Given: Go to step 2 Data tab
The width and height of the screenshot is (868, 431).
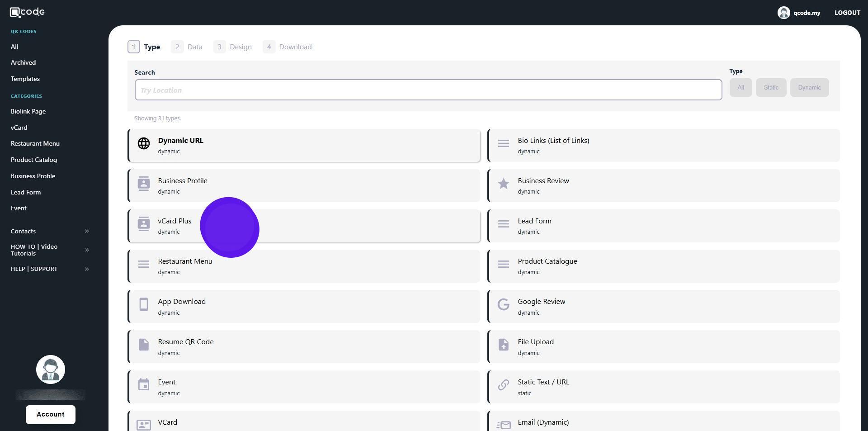Looking at the screenshot, I should point(187,47).
